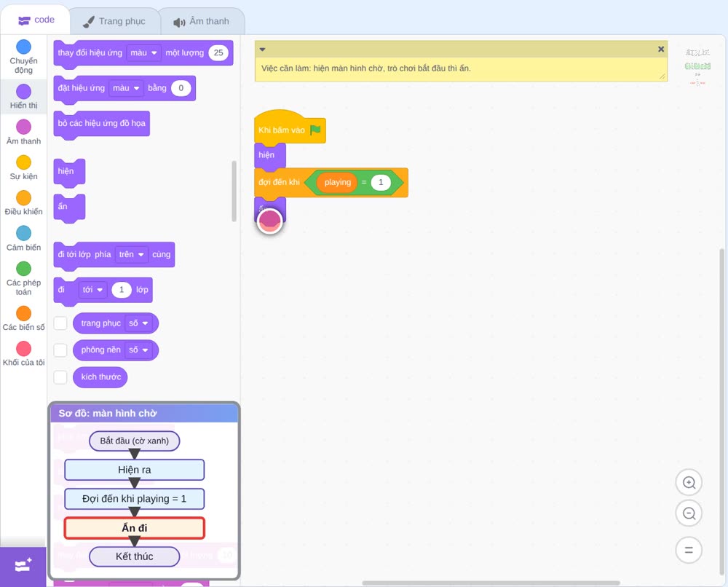Open the trên layer dropdown

pos(131,254)
